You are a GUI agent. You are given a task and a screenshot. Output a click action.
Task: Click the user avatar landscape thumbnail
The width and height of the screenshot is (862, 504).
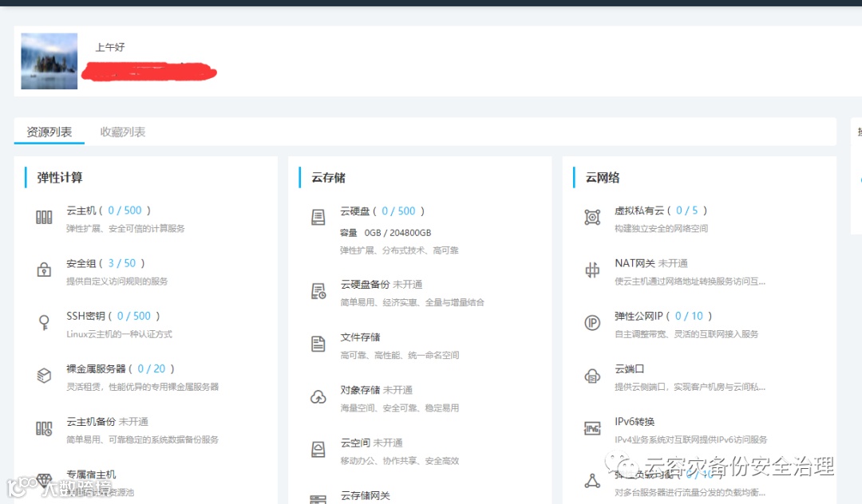coord(49,61)
